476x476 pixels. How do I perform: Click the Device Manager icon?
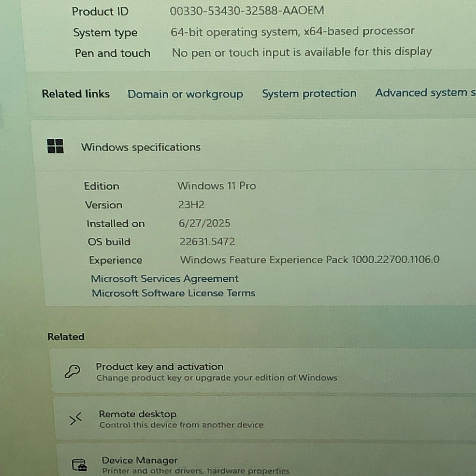coord(79,465)
